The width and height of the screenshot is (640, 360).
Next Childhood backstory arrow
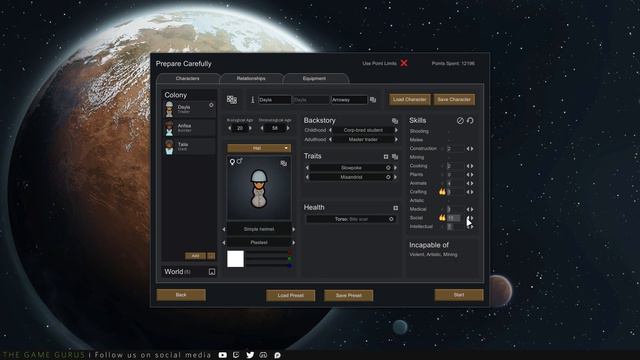coord(396,130)
